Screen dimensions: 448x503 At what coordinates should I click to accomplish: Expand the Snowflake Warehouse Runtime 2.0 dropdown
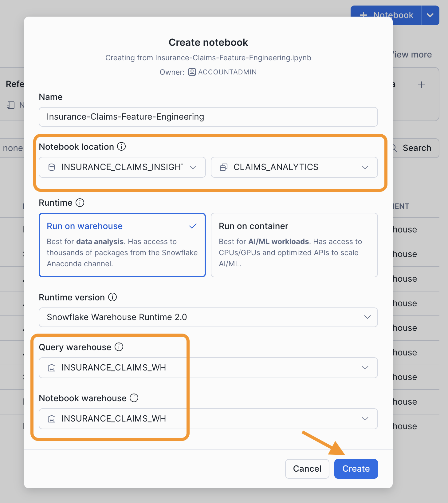(x=367, y=317)
